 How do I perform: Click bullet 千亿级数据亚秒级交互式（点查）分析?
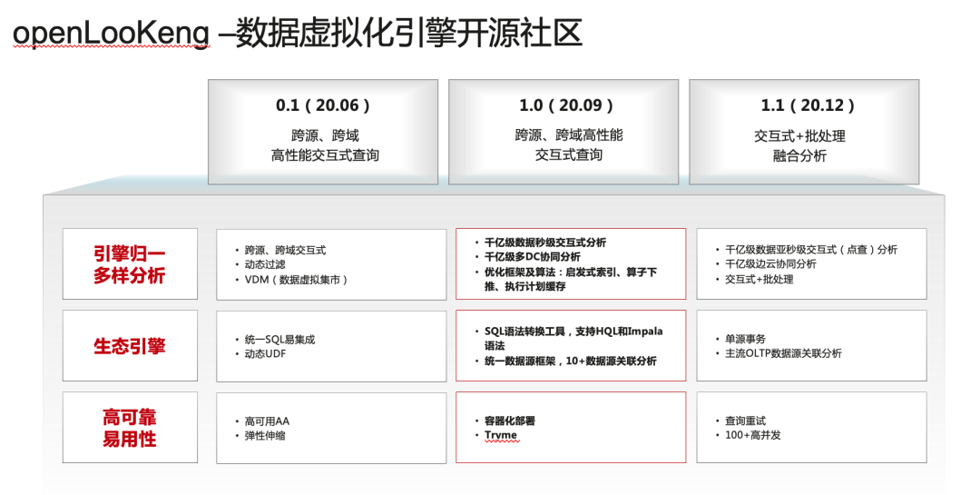pyautogui.click(x=811, y=250)
